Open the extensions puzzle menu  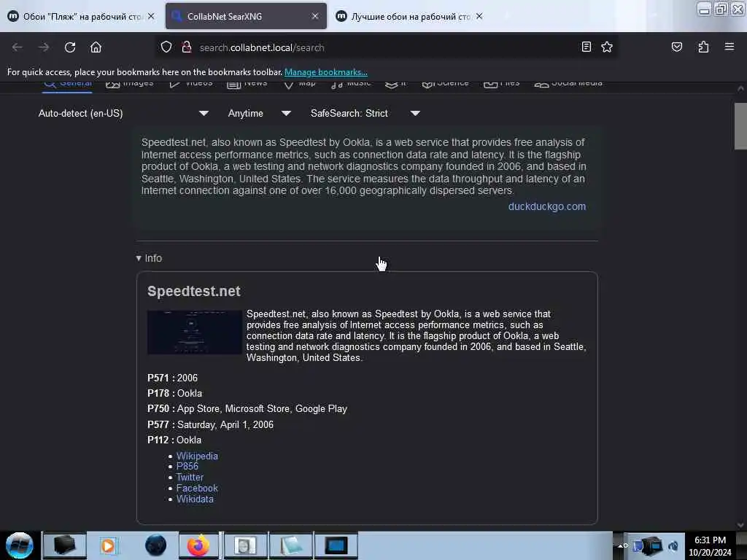point(703,47)
